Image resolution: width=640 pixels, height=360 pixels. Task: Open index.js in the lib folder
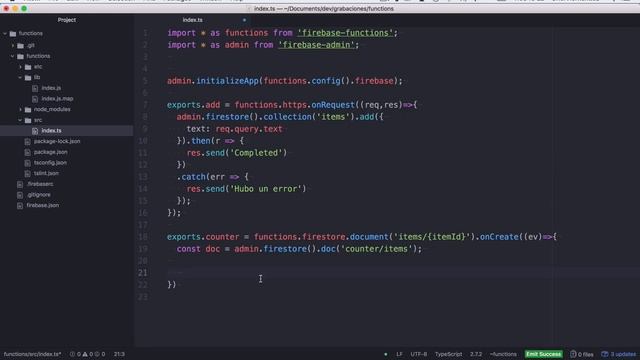(x=51, y=88)
